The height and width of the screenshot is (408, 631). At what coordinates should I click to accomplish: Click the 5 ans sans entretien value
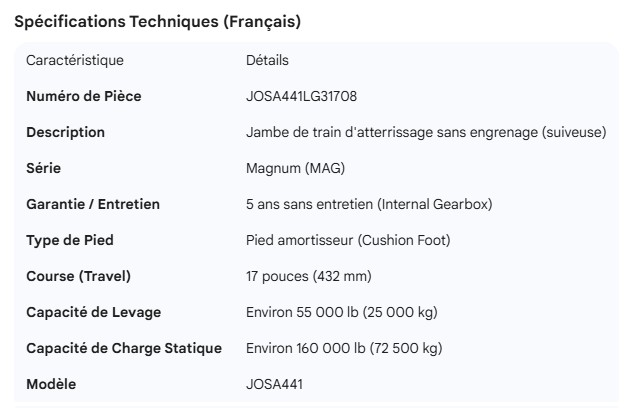[369, 204]
